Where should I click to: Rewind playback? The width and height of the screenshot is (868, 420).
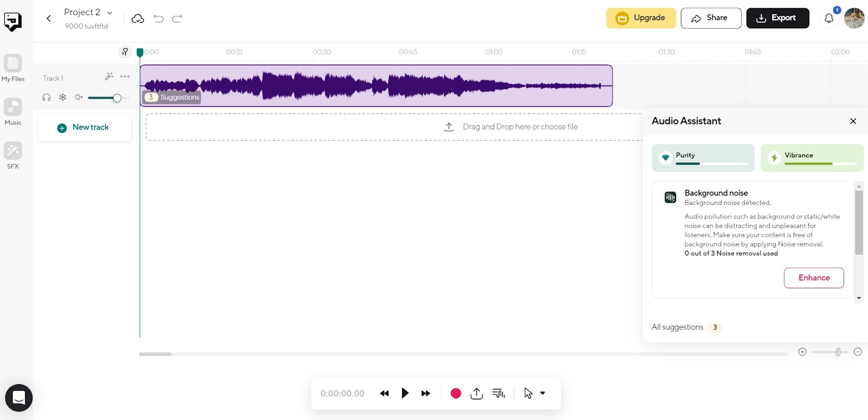coord(384,393)
